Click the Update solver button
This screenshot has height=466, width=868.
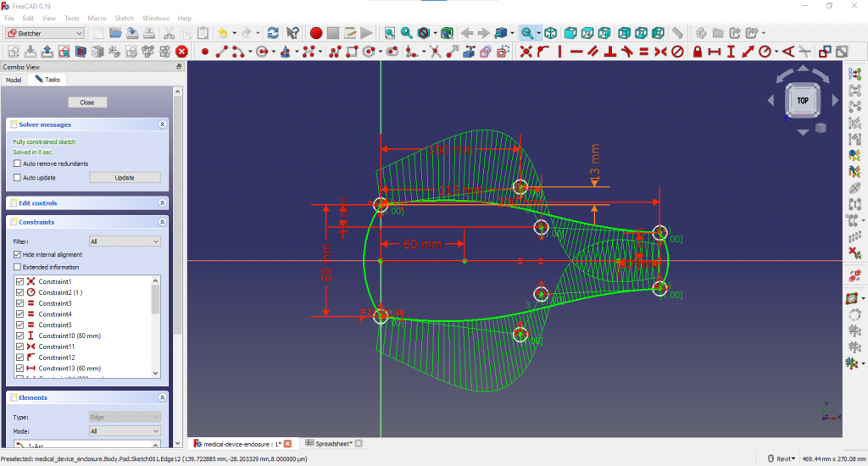point(125,178)
